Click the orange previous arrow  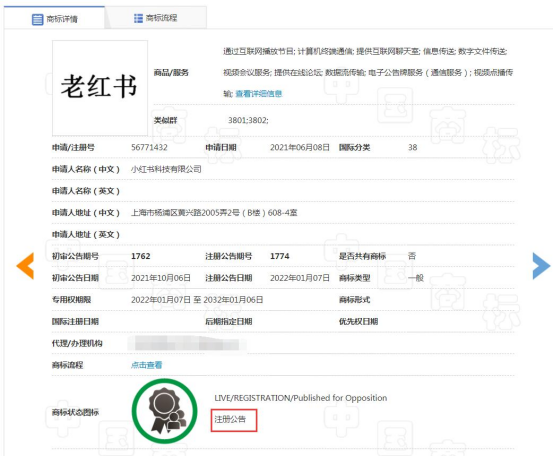pyautogui.click(x=25, y=265)
